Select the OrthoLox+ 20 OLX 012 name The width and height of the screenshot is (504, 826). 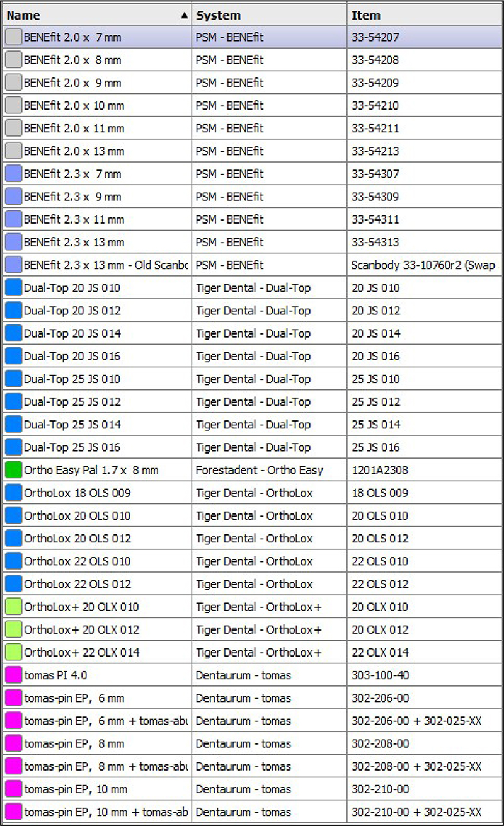82,629
